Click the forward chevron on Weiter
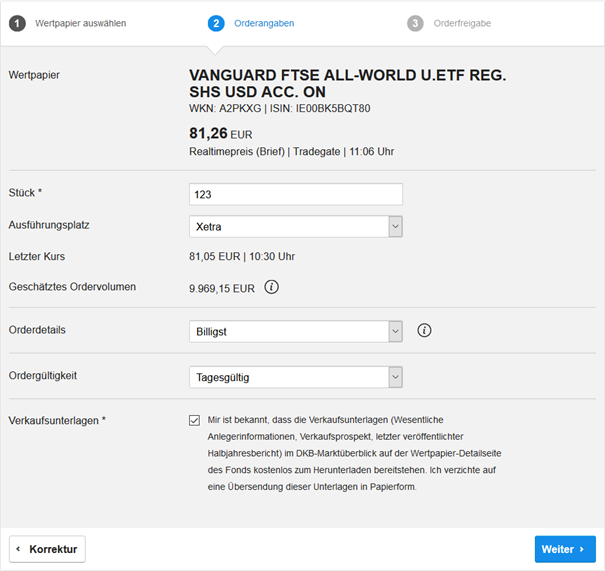Viewport: 605px width, 571px height. [582, 549]
